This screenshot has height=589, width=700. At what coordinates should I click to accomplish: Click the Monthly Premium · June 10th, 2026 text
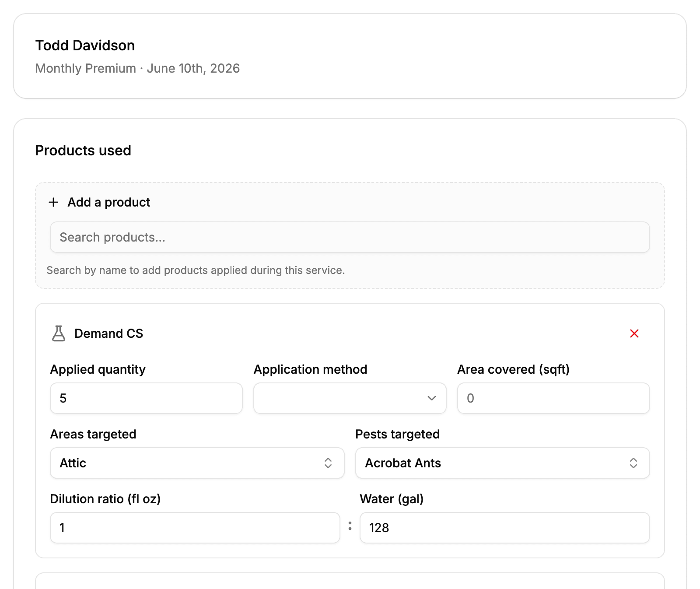(137, 68)
